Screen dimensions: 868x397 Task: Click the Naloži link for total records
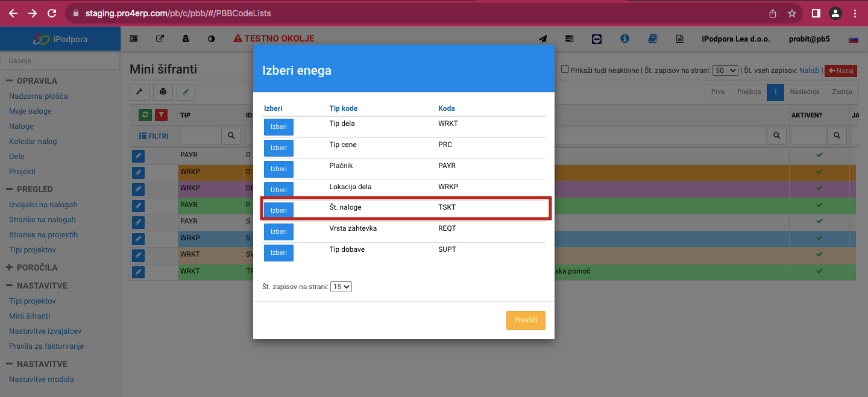[809, 70]
